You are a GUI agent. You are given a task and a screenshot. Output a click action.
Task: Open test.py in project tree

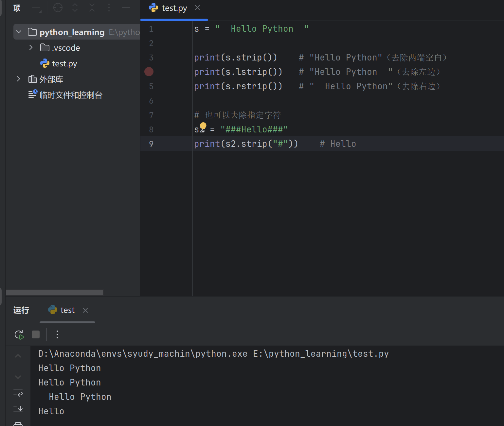(x=64, y=64)
